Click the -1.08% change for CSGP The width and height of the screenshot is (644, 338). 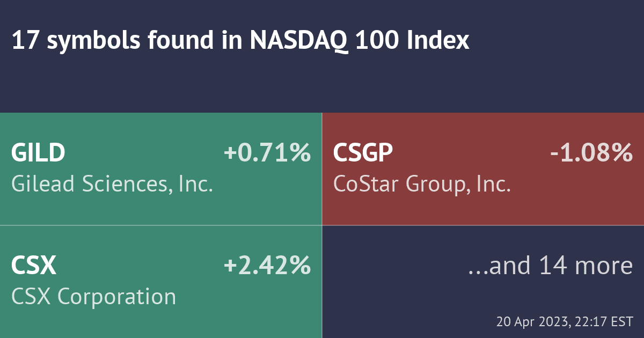pos(591,153)
